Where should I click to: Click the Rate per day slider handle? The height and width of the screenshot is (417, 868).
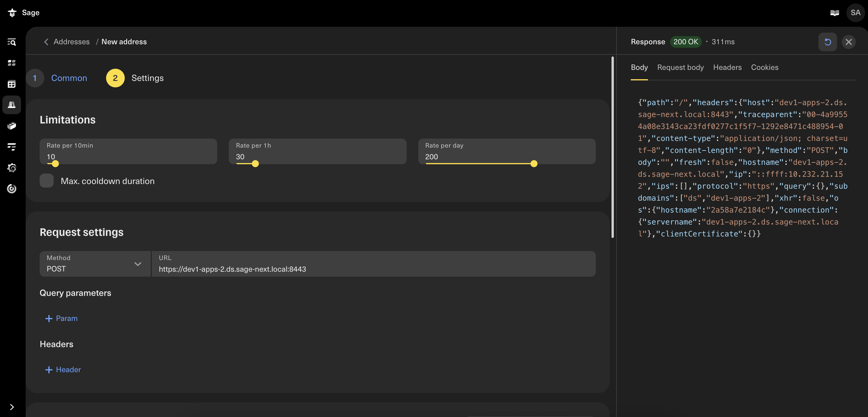(x=534, y=164)
